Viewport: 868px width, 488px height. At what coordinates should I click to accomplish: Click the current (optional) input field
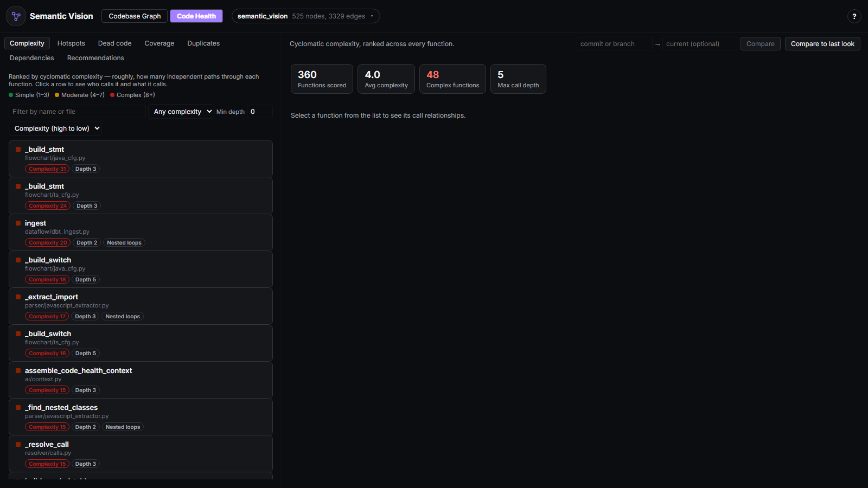click(700, 44)
